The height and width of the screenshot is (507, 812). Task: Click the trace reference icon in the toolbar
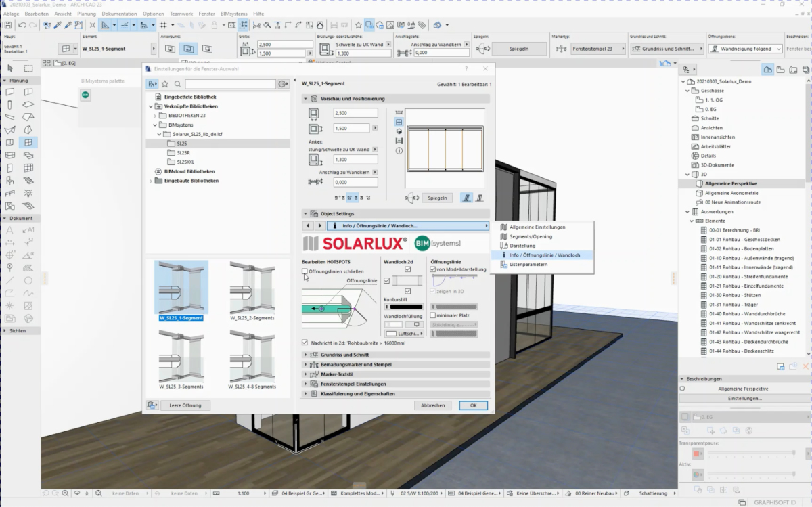click(369, 25)
